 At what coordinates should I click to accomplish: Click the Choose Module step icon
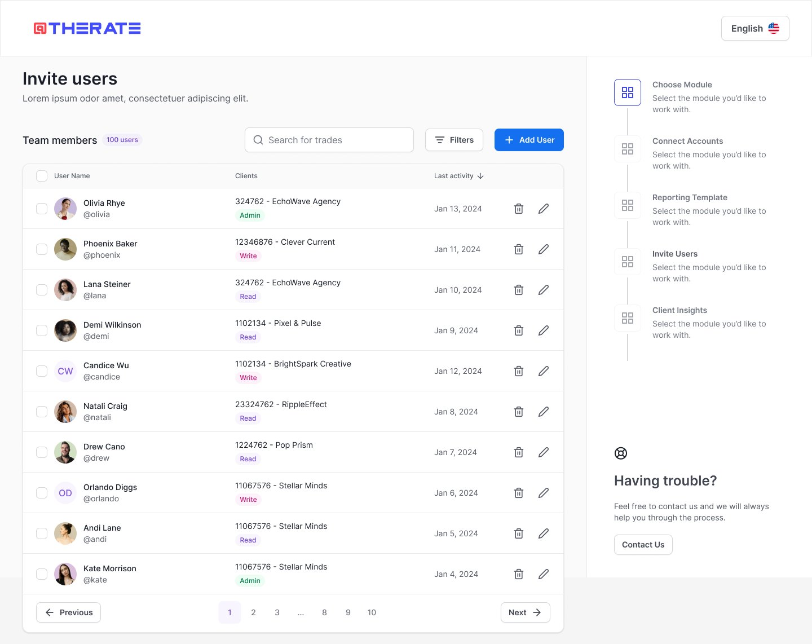628,92
